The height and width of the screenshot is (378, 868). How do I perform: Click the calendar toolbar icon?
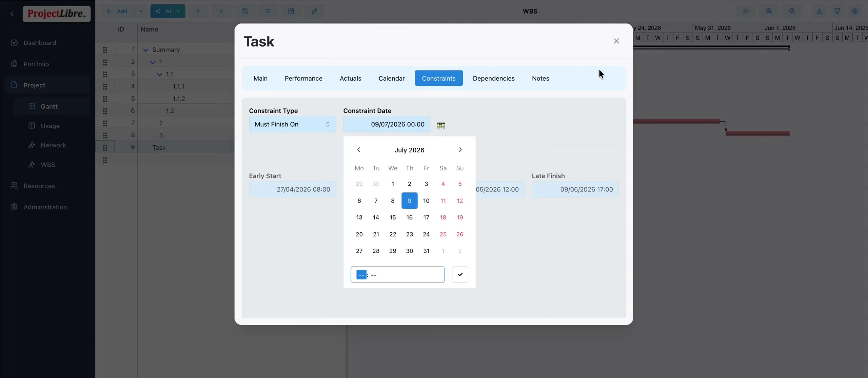tap(291, 11)
